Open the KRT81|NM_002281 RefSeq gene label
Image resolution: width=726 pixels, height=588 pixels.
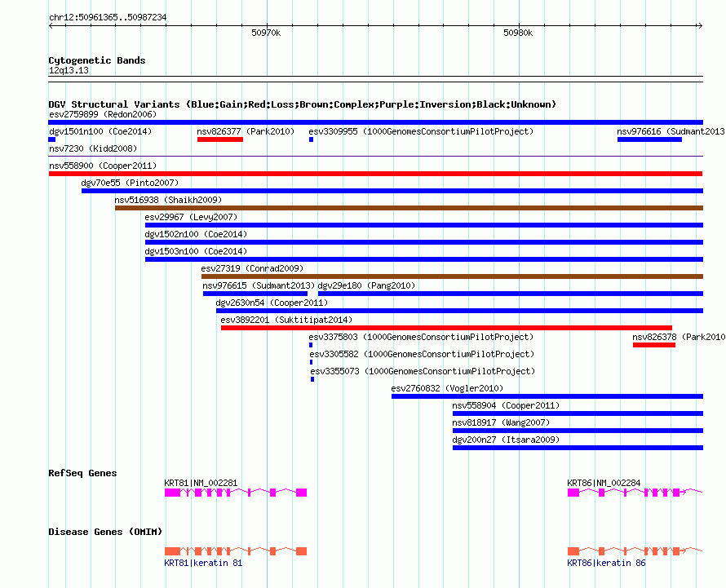[x=201, y=483]
